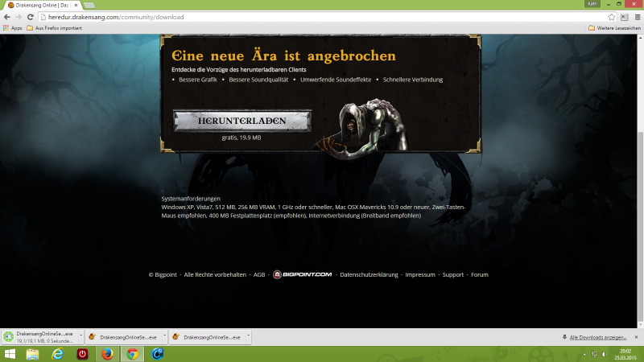This screenshot has height=362, width=644.
Task: Open the third DrakensangOnlineSe...exe download
Action: (x=207, y=337)
